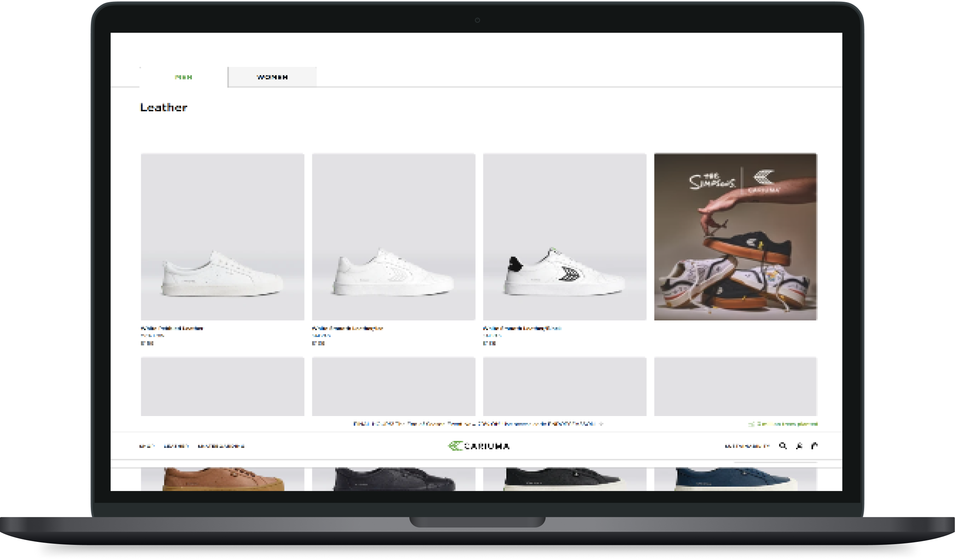Switch to the WOMEN tab
Image resolution: width=955 pixels, height=560 pixels.
272,77
